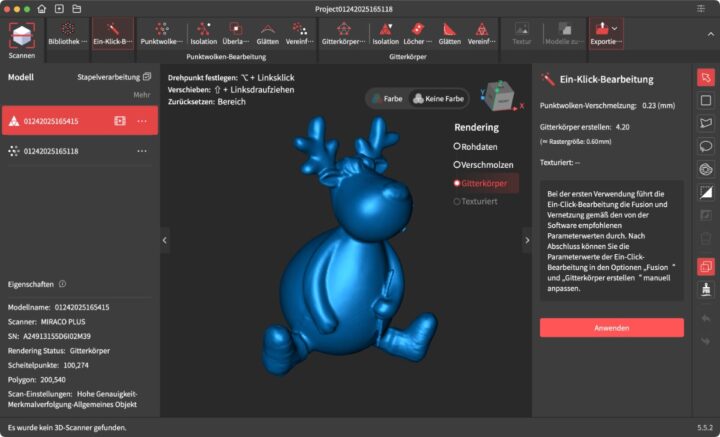Select the Rohdaten rendering option

tap(458, 146)
